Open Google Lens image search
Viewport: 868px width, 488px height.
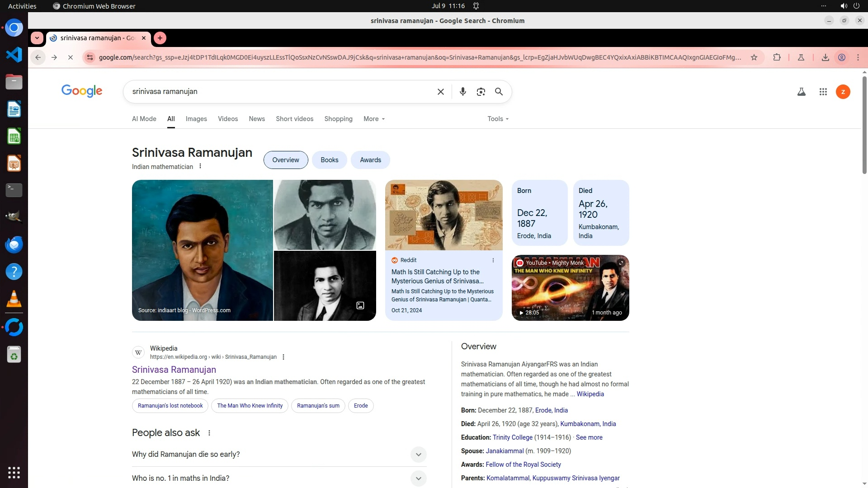[481, 92]
